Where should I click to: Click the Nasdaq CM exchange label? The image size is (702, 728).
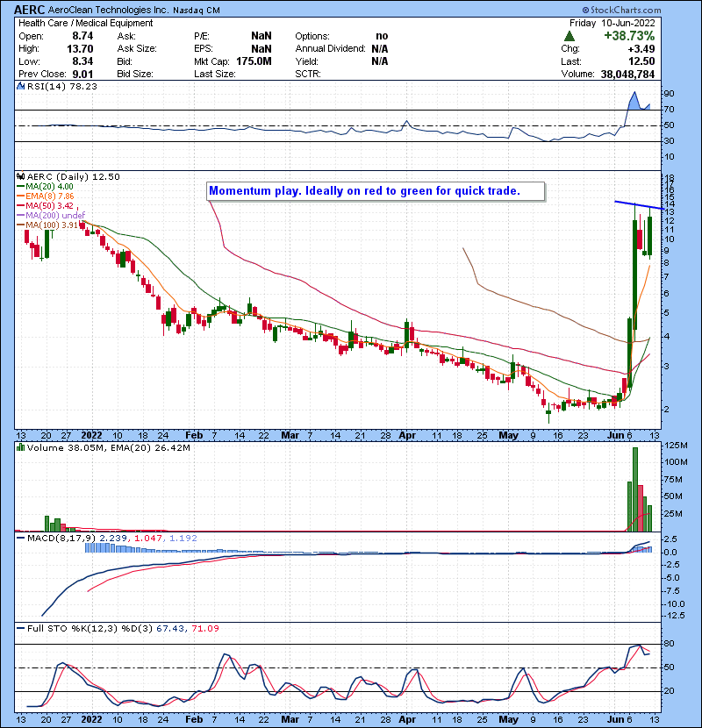tap(196, 11)
